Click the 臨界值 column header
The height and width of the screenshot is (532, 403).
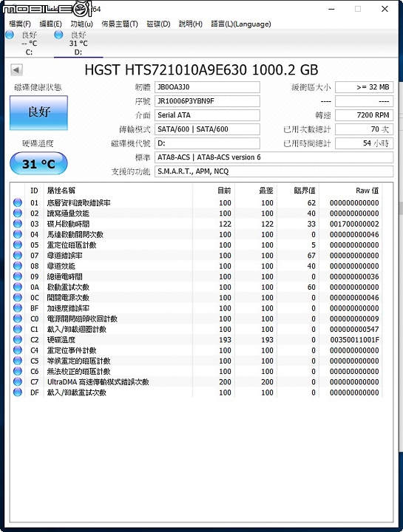coord(298,191)
